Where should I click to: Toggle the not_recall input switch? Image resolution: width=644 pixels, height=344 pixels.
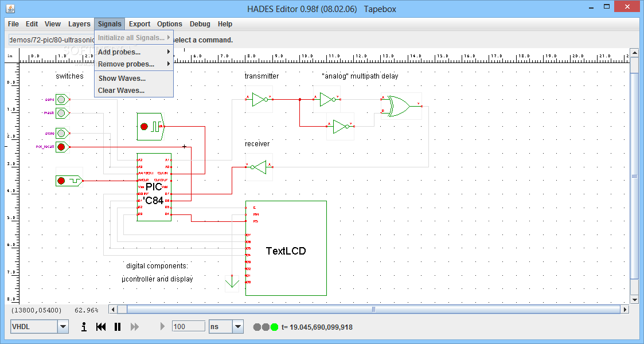[62, 147]
